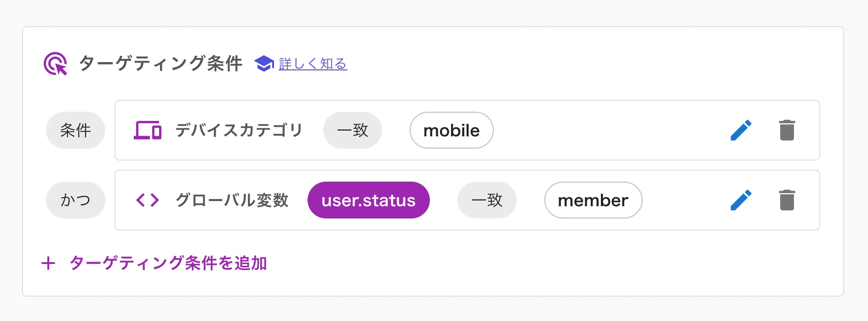This screenshot has width=868, height=321.
Task: Click the グローバル変数 label text
Action: (232, 200)
